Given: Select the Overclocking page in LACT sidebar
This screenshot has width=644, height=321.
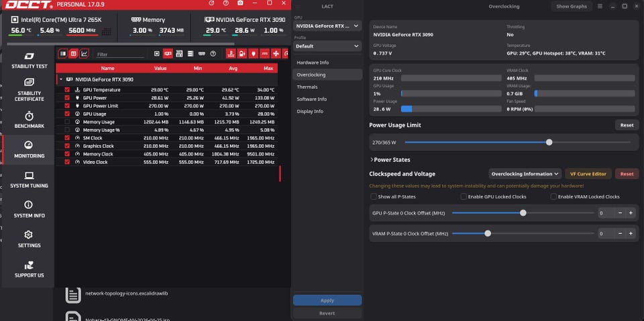Looking at the screenshot, I should tap(327, 74).
